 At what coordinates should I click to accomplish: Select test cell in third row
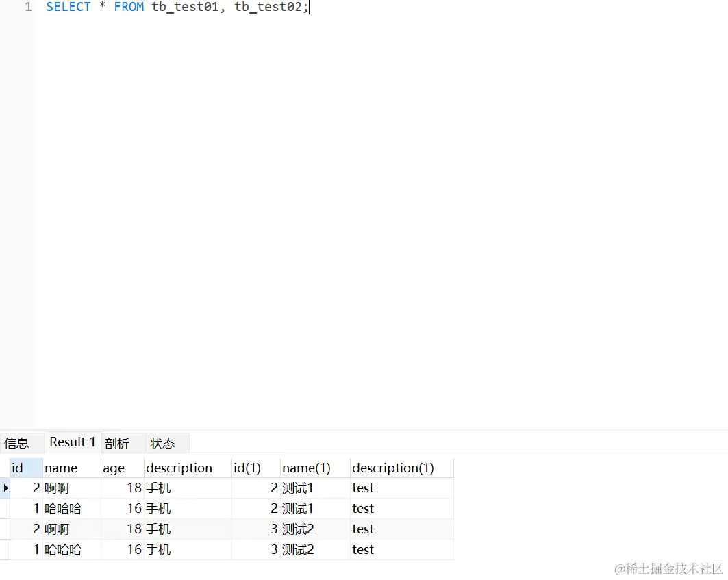tap(401, 529)
